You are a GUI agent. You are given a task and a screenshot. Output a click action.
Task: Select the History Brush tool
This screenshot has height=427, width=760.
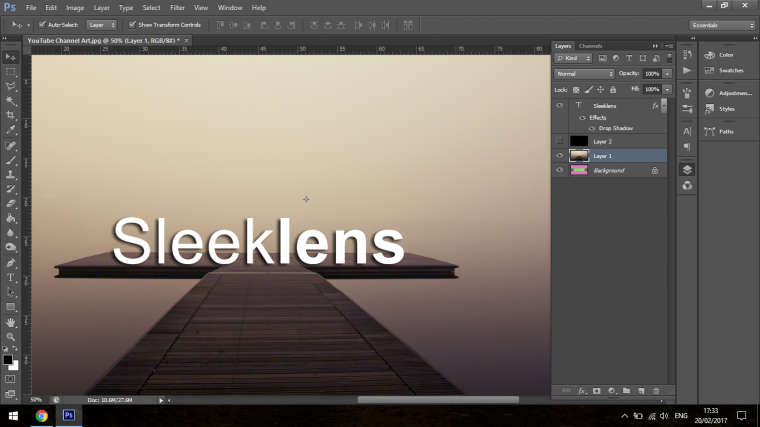point(10,190)
